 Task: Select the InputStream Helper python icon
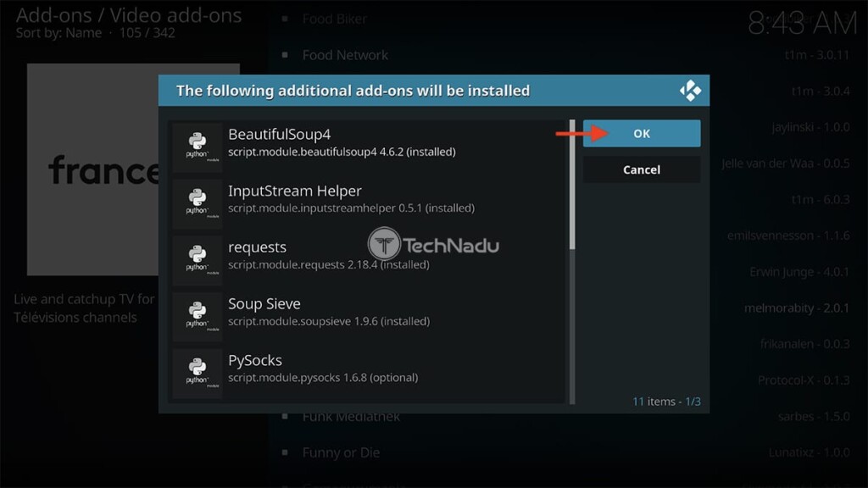198,203
